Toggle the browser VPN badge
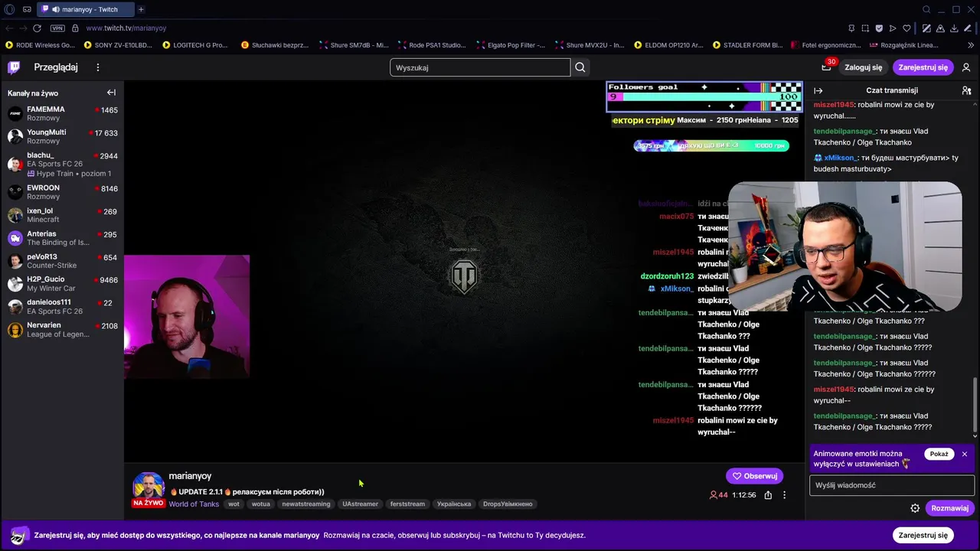Image resolution: width=980 pixels, height=551 pixels. click(x=57, y=28)
